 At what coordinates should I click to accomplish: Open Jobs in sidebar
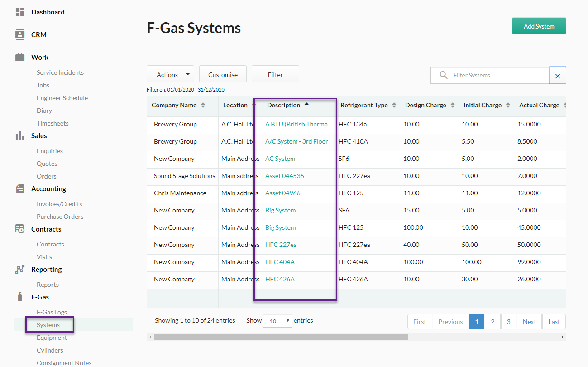pyautogui.click(x=43, y=85)
